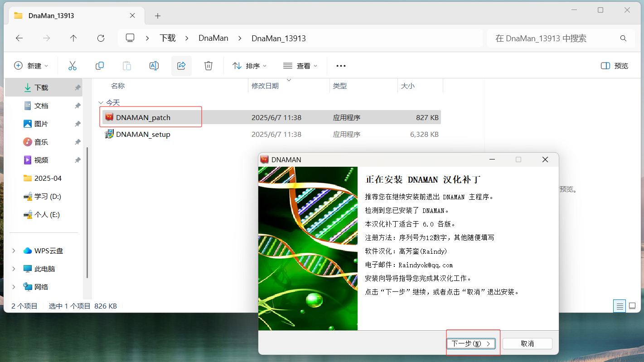Select the DNAMAN_setup file
This screenshot has width=644, height=362.
tap(271, 134)
